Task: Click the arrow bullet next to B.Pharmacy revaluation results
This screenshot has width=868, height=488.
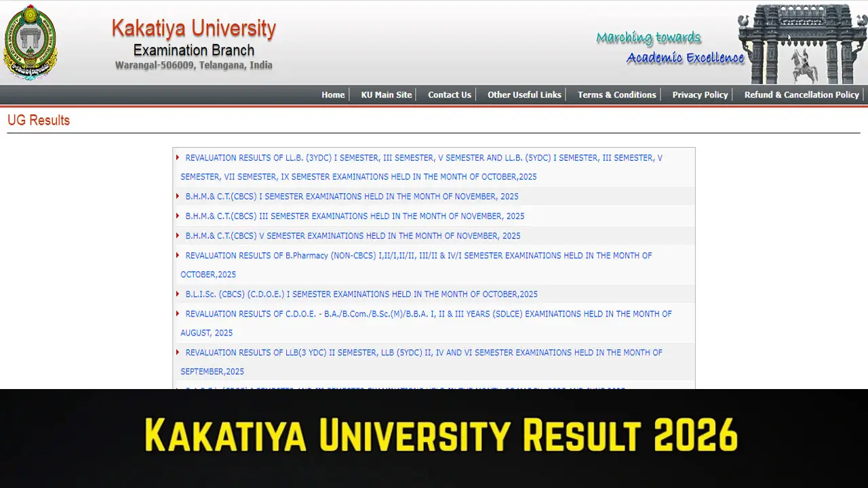Action: click(178, 256)
